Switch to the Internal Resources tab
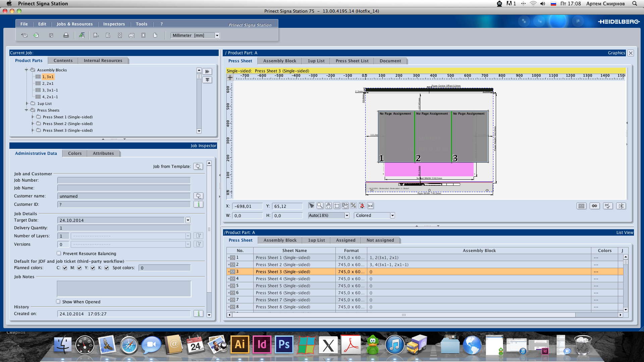Screen dimensions: 644x362 pos(103,61)
